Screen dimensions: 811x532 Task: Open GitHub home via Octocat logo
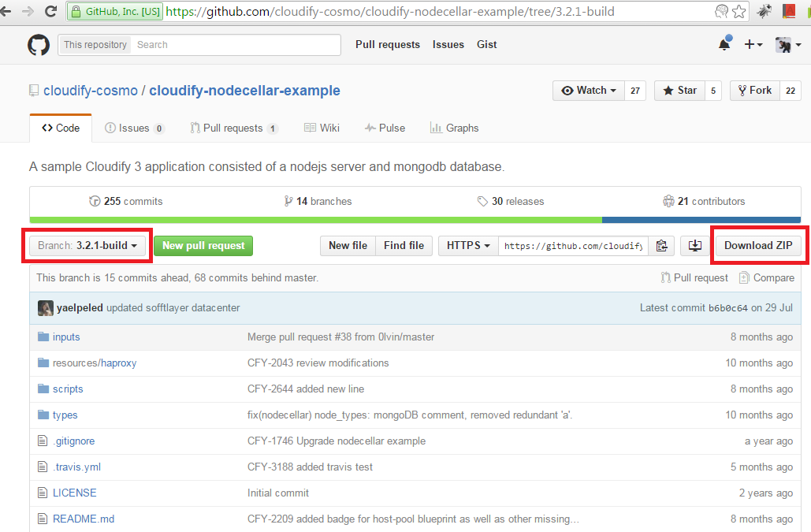click(x=39, y=45)
